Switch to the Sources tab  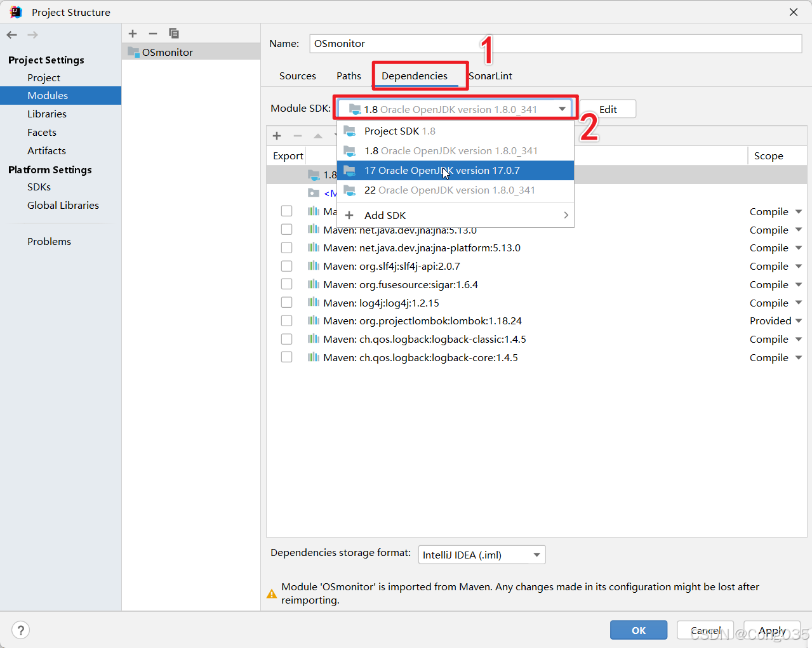point(298,76)
